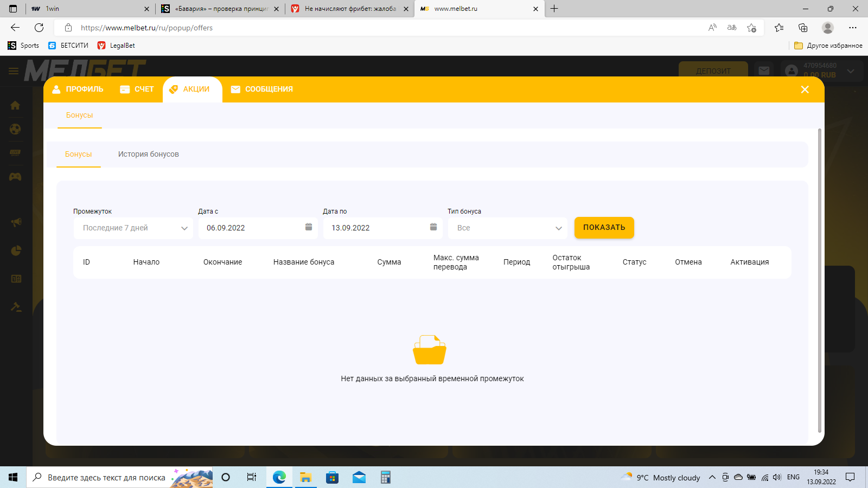Switch to 'История бонусов' sub-tab
The width and height of the screenshot is (868, 488).
tap(149, 155)
